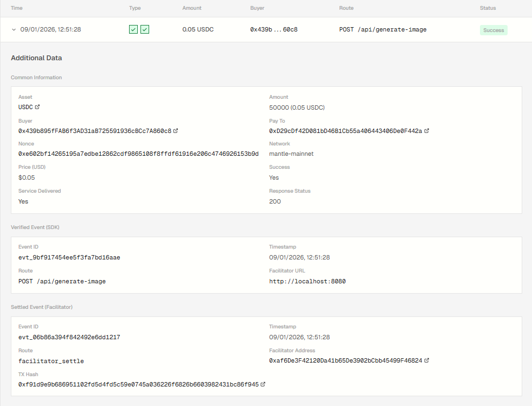532x406 pixels.
Task: Click the USDC asset link text
Action: (x=25, y=107)
